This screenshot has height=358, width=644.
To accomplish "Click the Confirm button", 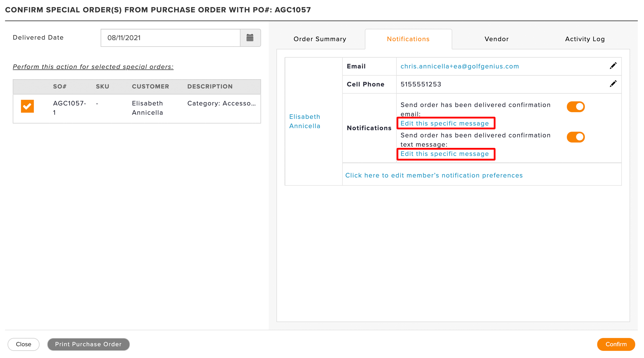I will (616, 344).
